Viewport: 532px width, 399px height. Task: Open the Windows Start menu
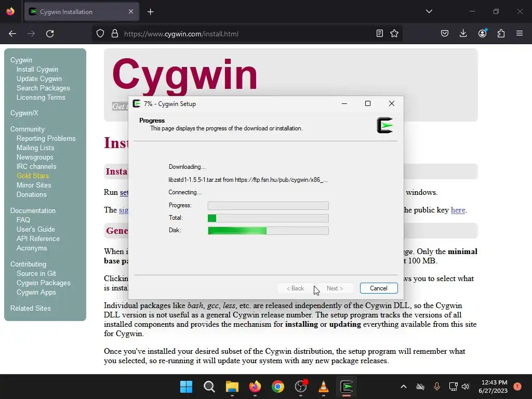coord(187,387)
